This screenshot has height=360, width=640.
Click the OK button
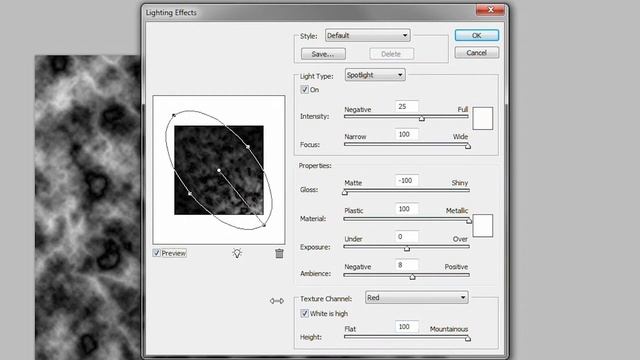tap(477, 36)
